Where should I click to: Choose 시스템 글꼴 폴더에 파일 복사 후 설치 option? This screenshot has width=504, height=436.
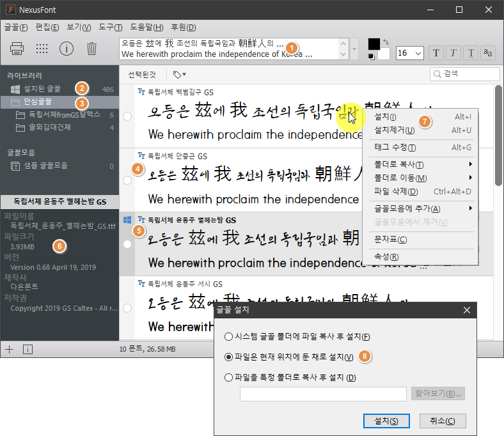[228, 336]
